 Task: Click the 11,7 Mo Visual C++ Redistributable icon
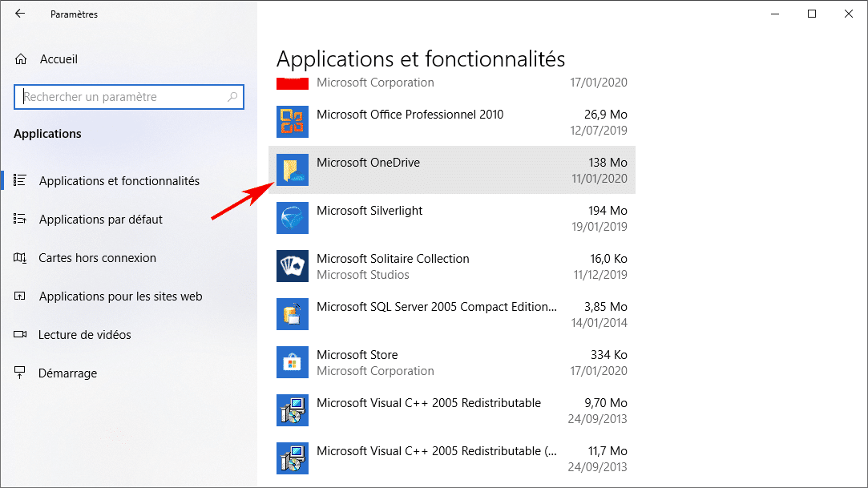(293, 458)
